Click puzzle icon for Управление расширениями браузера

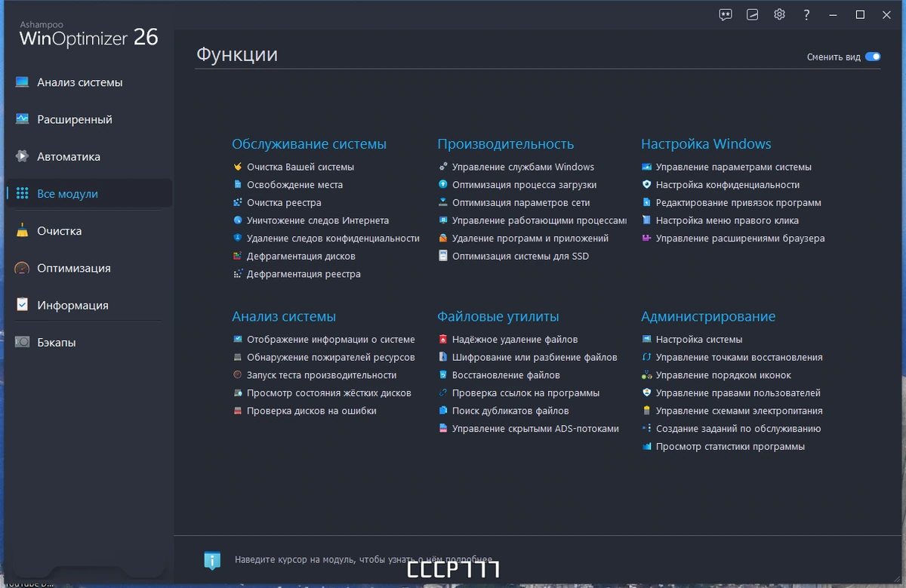coord(646,238)
